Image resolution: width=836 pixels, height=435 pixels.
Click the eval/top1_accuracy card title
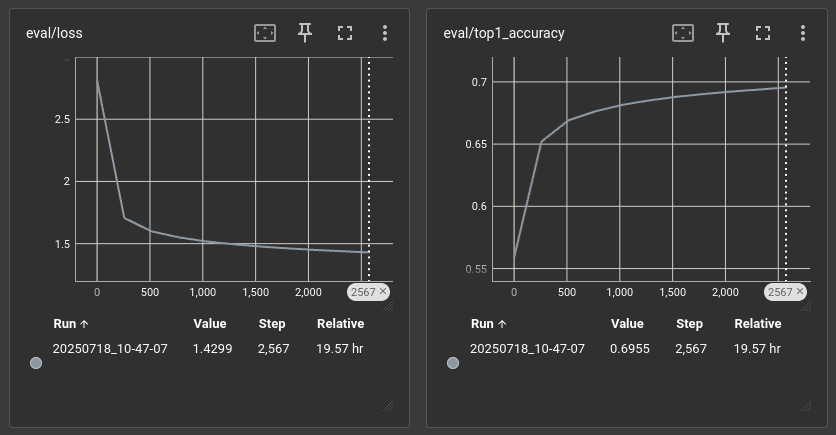(x=504, y=33)
